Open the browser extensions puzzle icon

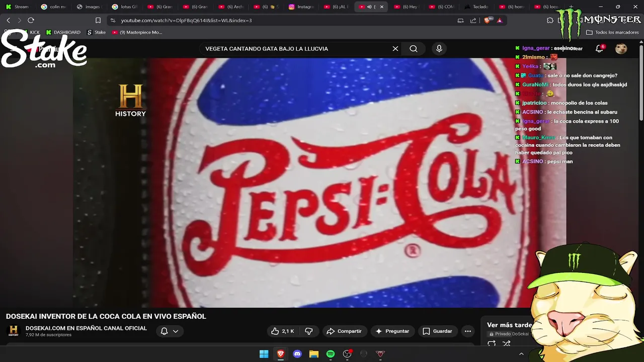pos(550,20)
